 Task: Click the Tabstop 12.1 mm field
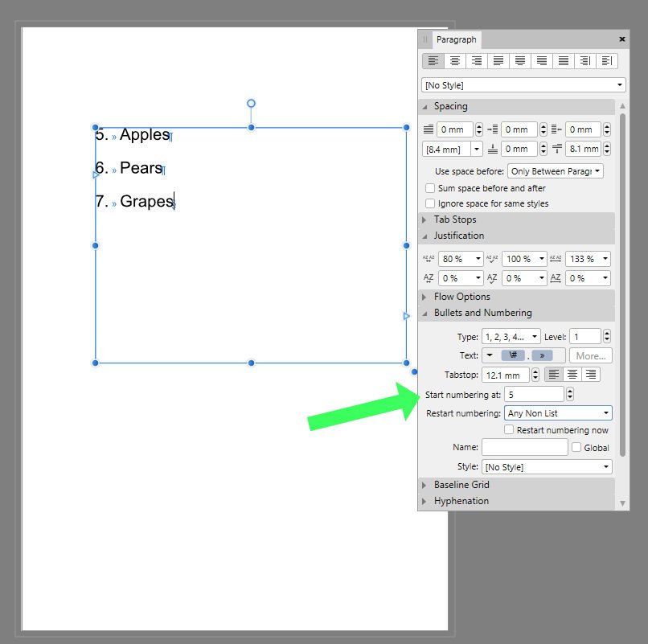(x=506, y=375)
